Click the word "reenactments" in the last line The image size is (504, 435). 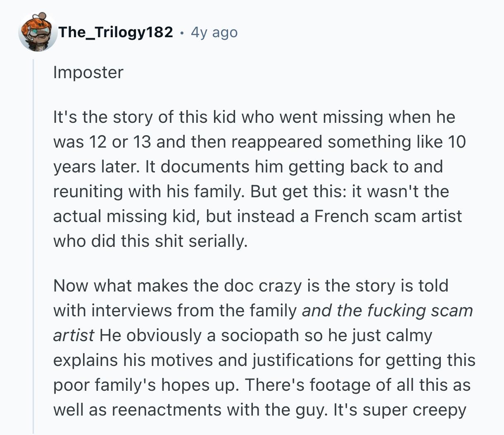point(158,410)
